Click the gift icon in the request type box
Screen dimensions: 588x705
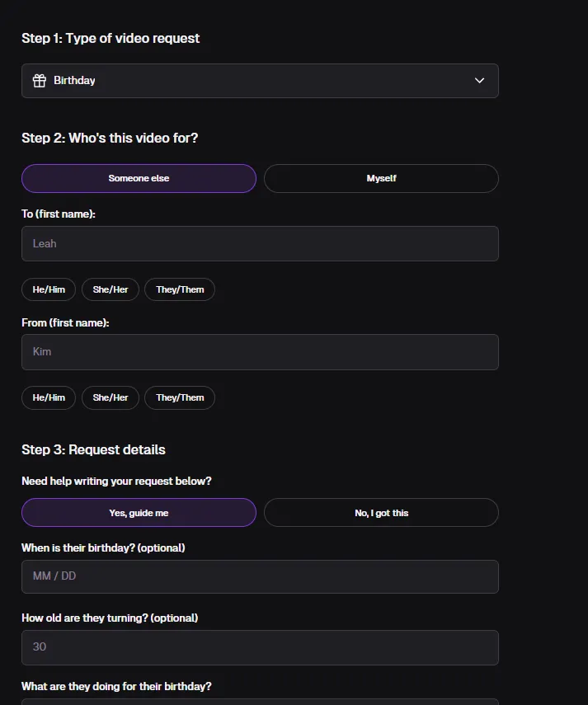[x=40, y=81]
